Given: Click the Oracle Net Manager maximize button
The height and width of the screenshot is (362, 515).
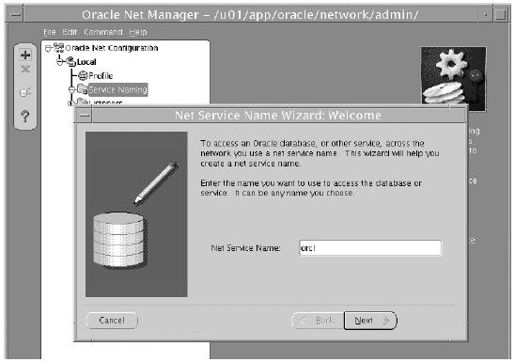Looking at the screenshot, I should click(501, 15).
